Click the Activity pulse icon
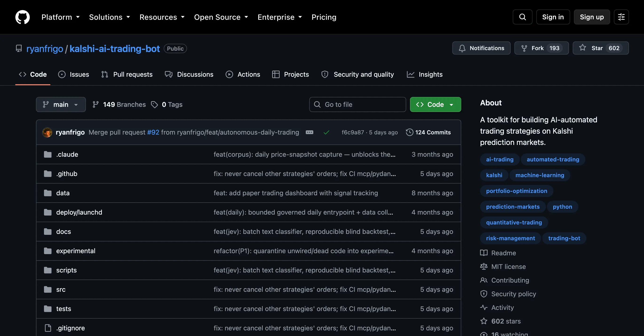The width and height of the screenshot is (644, 336). click(x=484, y=308)
